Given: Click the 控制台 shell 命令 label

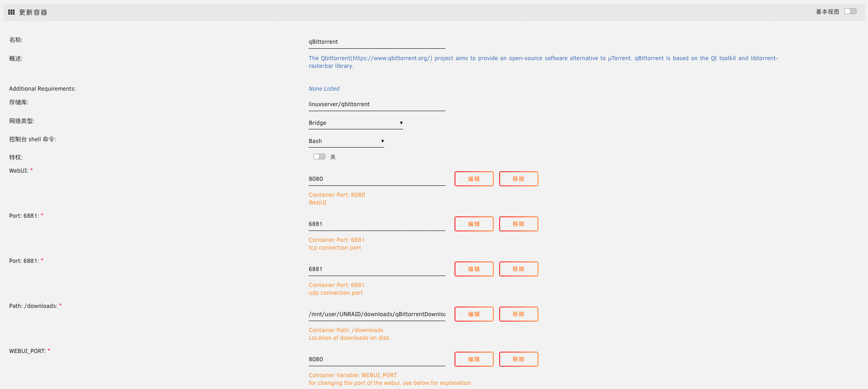Looking at the screenshot, I should [32, 139].
